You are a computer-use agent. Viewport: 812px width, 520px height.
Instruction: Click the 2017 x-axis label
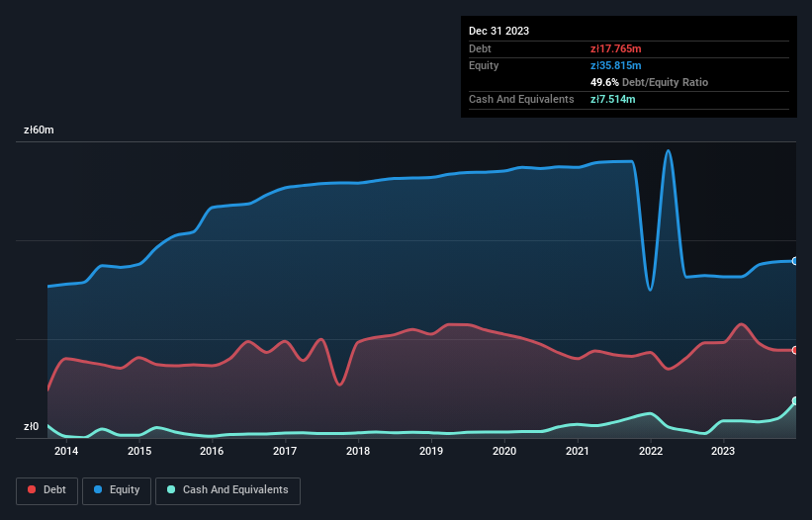[x=285, y=451]
